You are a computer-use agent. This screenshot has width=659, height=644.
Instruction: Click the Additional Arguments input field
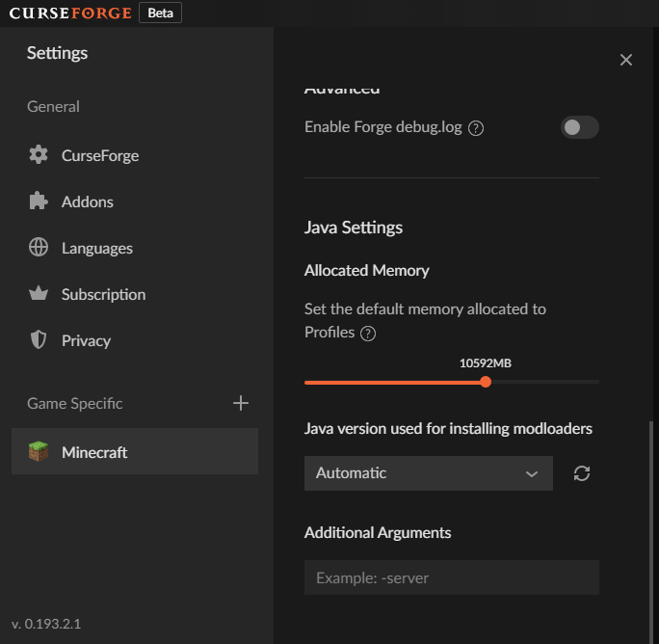452,577
